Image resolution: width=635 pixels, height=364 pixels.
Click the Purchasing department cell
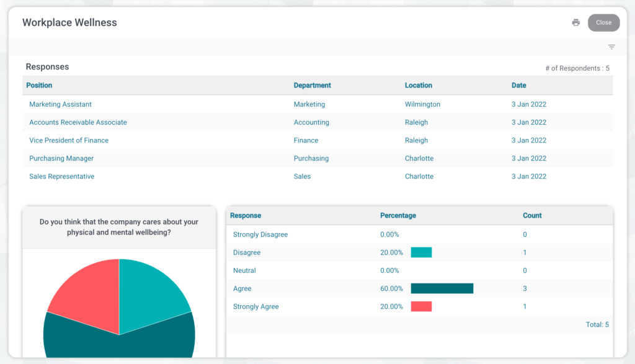pos(311,158)
